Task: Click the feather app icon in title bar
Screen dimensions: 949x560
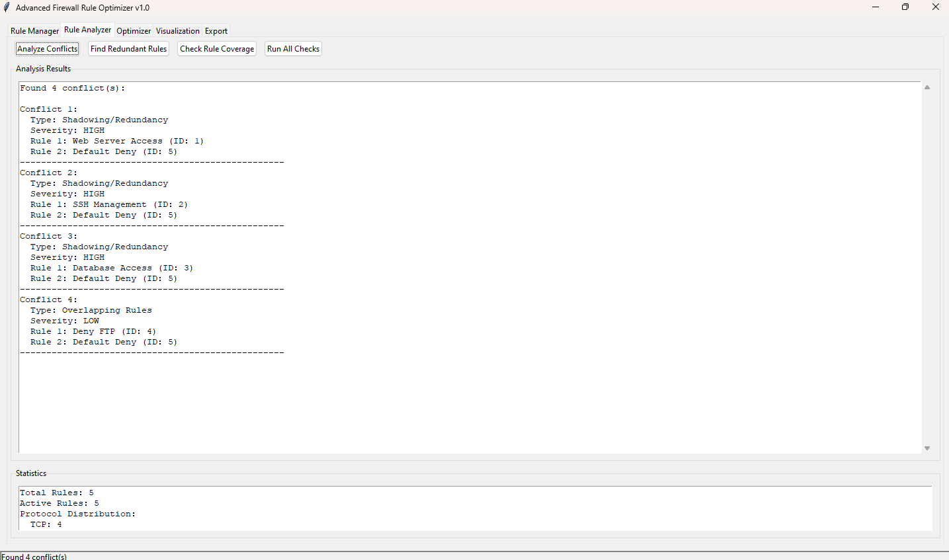Action: pos(7,7)
